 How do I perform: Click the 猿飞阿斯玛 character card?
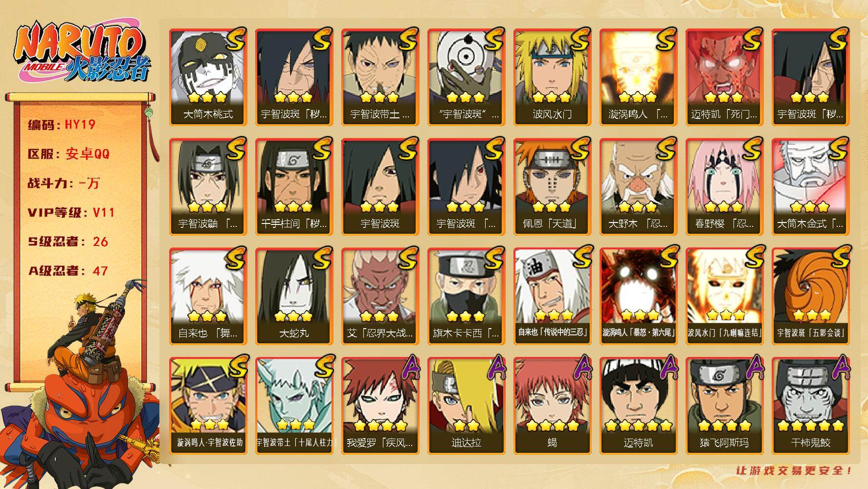point(724,406)
